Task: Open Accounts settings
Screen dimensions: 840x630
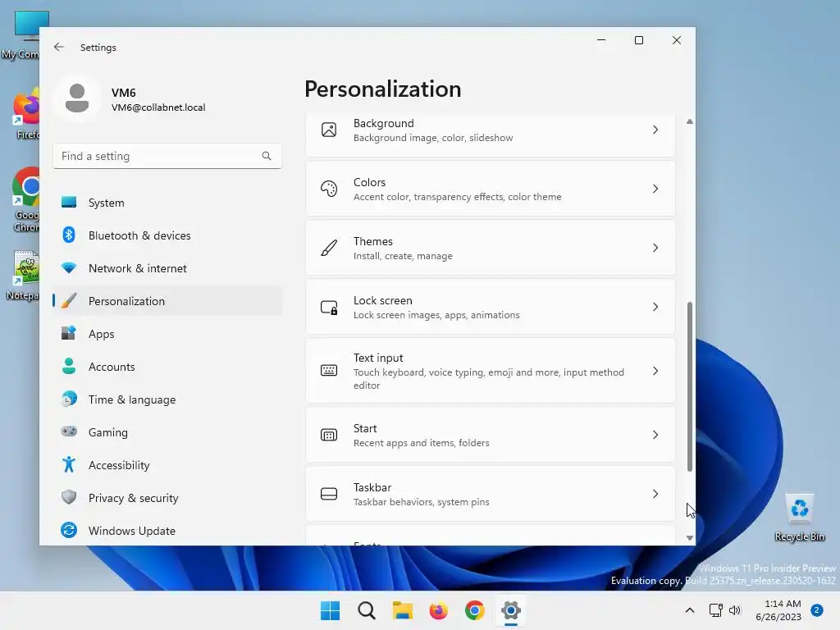Action: (x=167, y=367)
